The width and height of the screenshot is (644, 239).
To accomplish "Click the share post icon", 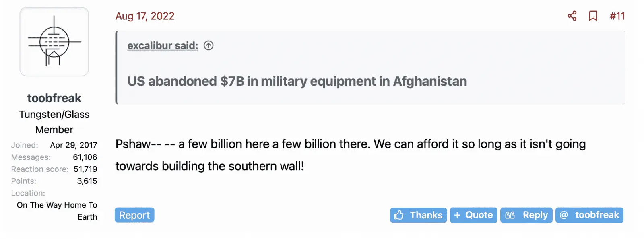I will click(572, 16).
